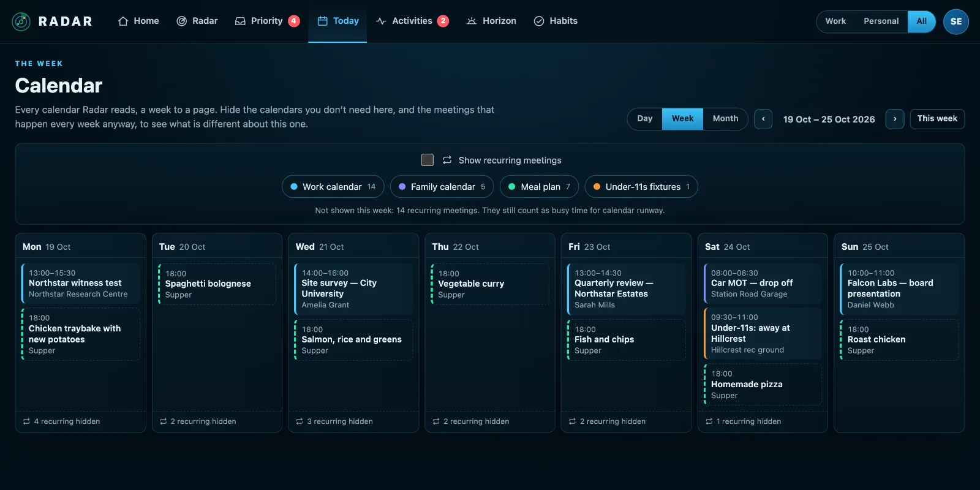
Task: Open Car MOT drop off event
Action: [x=763, y=284]
